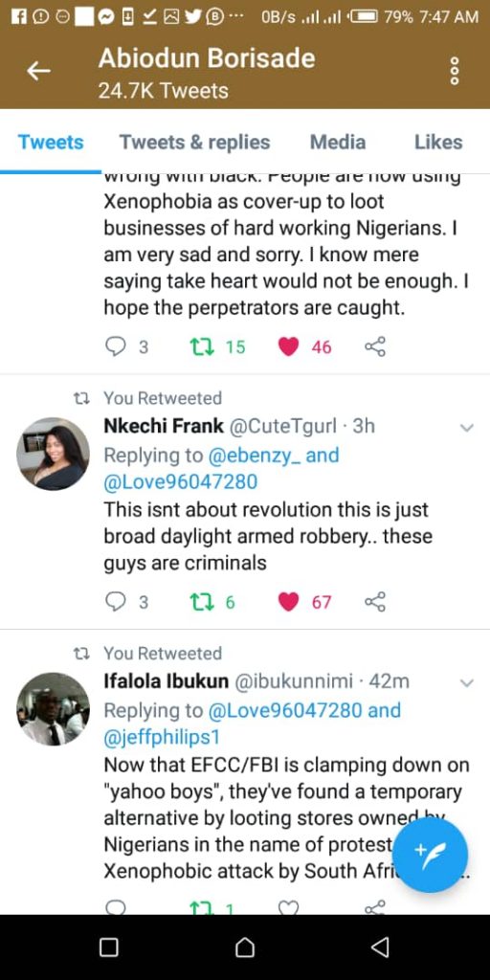
Task: Tap the compose tweet floating button
Action: point(431,855)
